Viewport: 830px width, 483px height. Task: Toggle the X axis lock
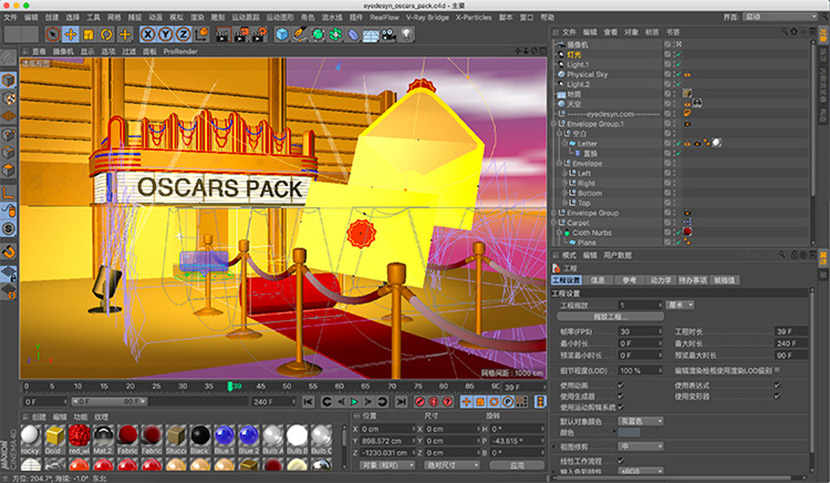148,35
